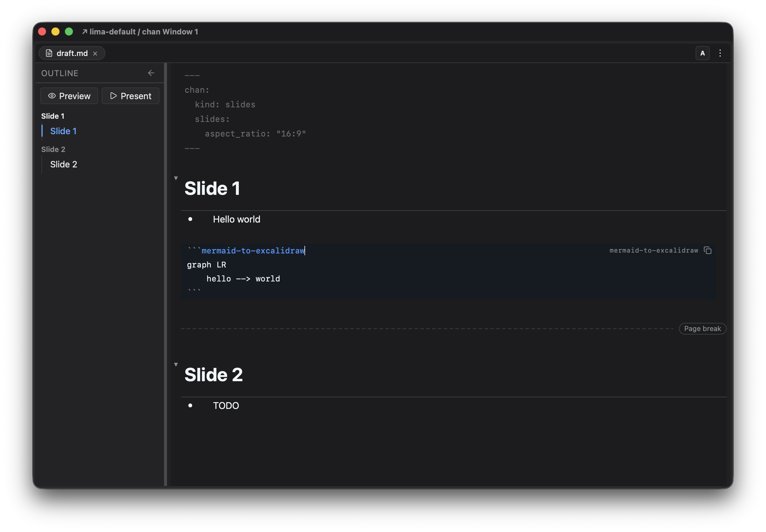The image size is (766, 532).
Task: Click the TODO bullet text
Action: coord(226,406)
